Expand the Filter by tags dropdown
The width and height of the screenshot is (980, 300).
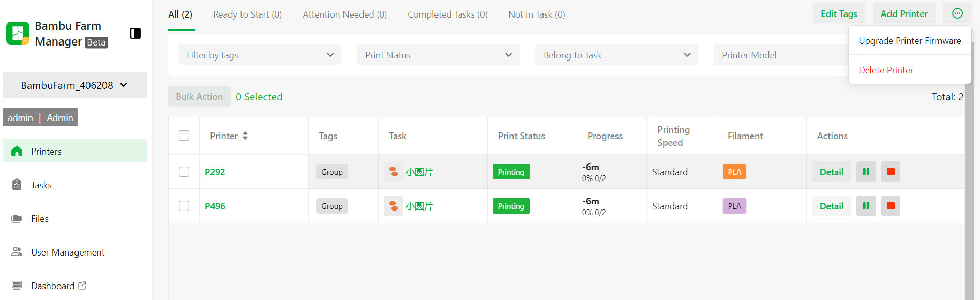[x=260, y=55]
